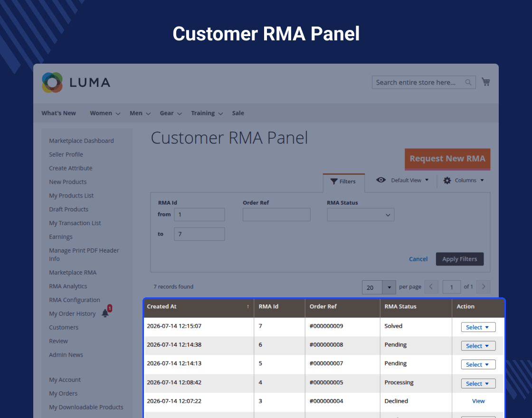This screenshot has height=418, width=532.
Task: Open RMA Configuration link
Action: click(x=75, y=300)
